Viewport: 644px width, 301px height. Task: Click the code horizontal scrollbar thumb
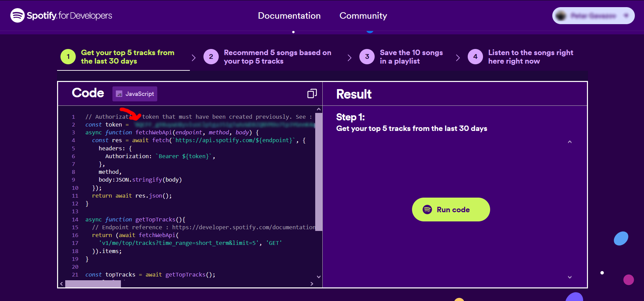coord(93,284)
